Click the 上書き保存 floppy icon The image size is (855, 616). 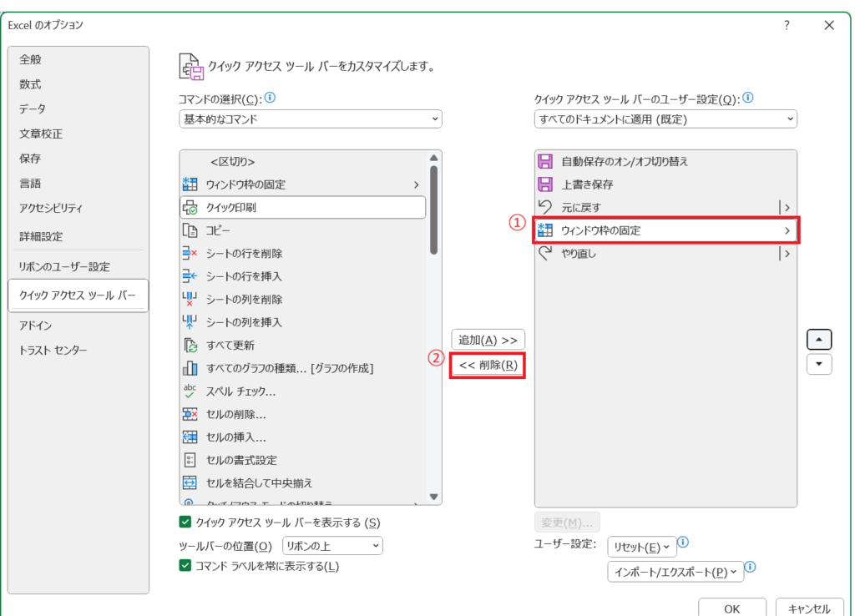click(x=545, y=184)
